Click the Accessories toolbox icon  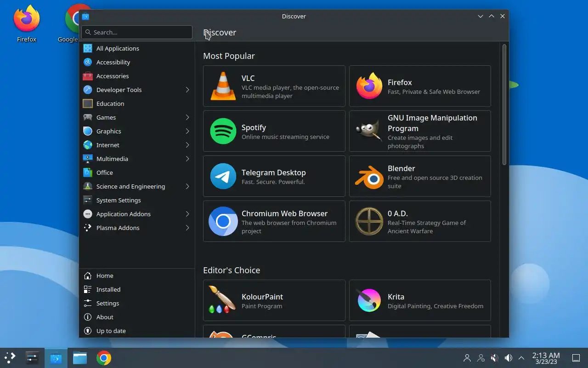point(88,76)
